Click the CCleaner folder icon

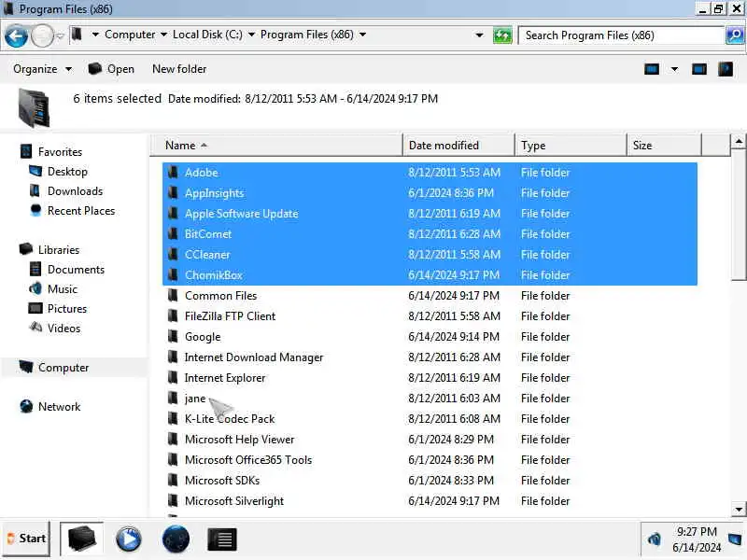coord(174,254)
